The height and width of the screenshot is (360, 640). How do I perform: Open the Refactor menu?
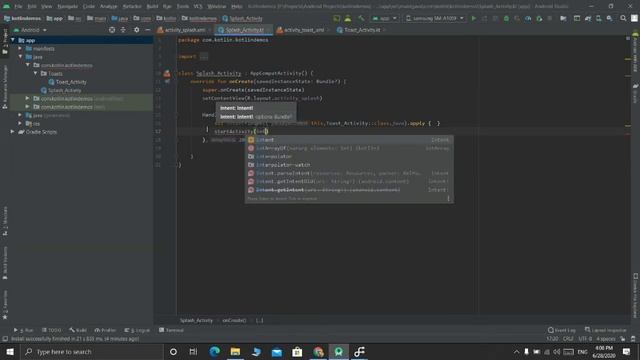pyautogui.click(x=132, y=7)
